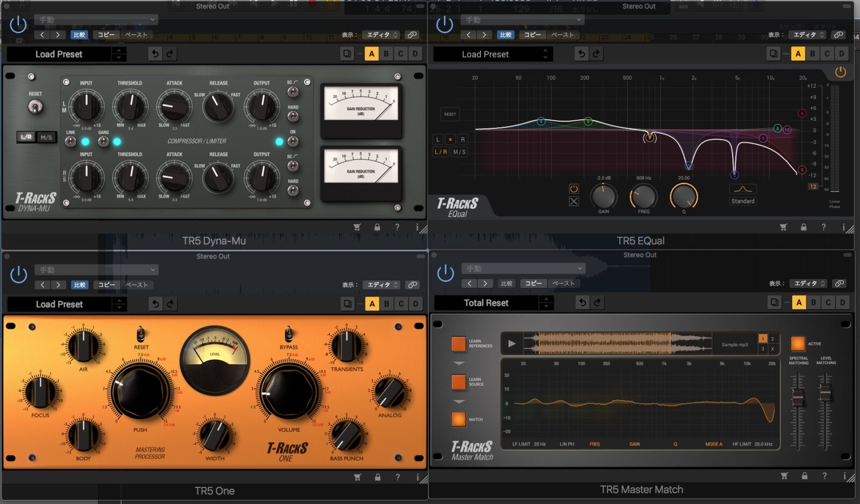Click Learn References orange button
The image size is (860, 504).
[x=458, y=344]
